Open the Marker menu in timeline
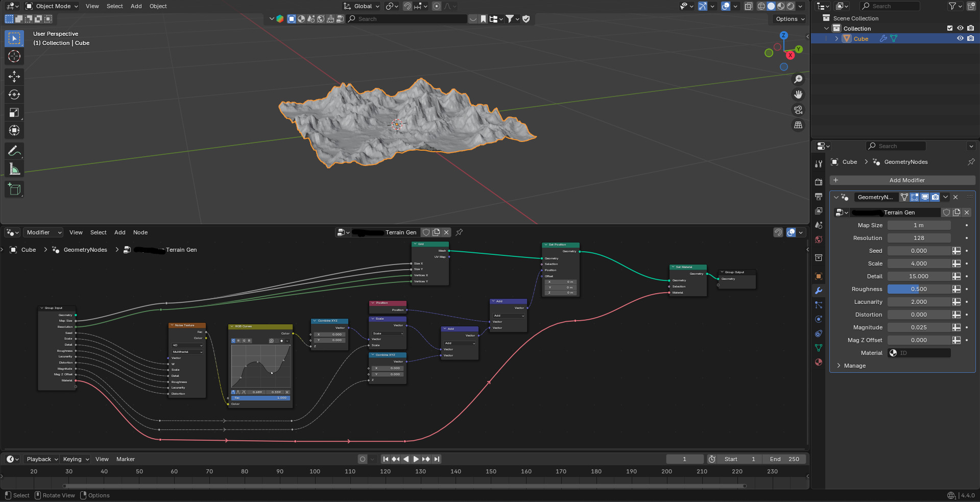Screen dimensions: 980x502 [x=125, y=459]
